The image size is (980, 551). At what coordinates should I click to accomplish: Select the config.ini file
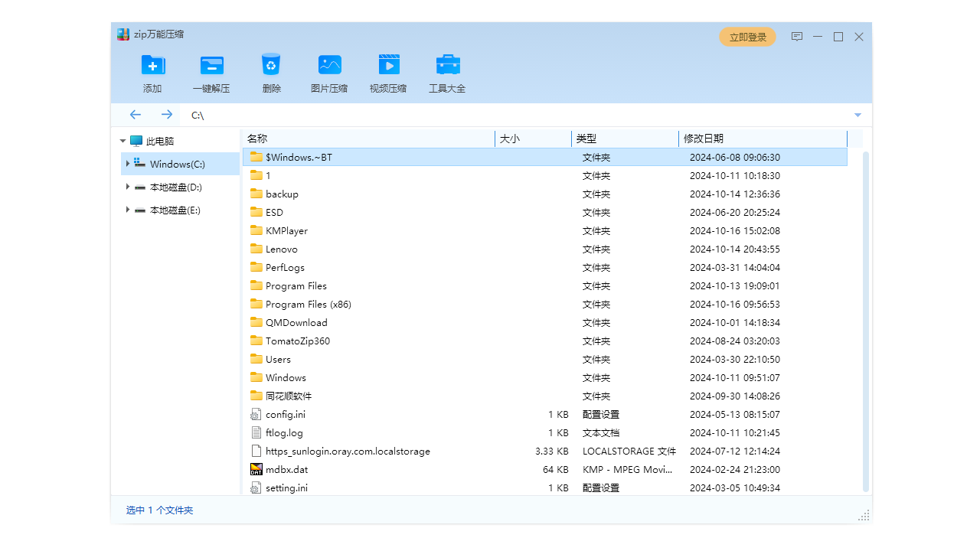[x=286, y=414]
